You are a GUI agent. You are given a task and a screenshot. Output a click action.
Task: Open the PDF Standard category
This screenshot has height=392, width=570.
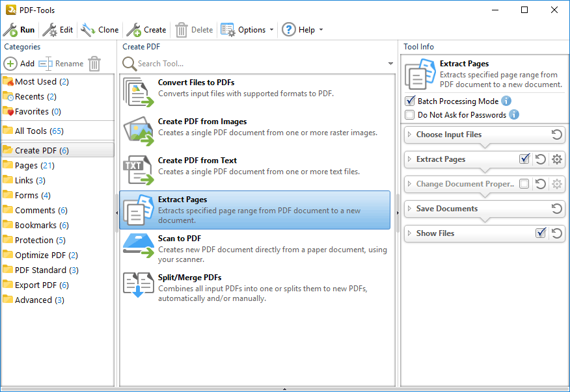[57, 270]
